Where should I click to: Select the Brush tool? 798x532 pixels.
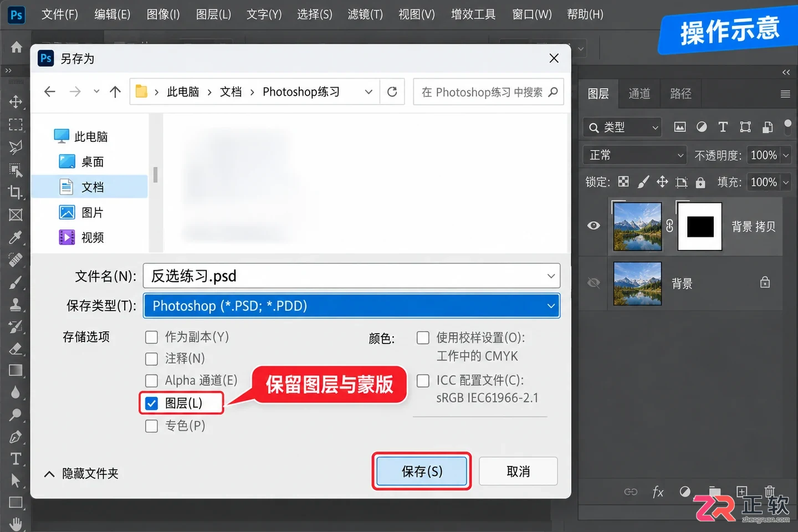tap(16, 282)
